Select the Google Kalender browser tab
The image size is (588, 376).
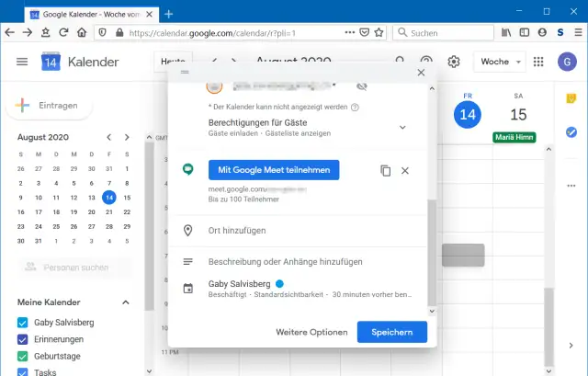pos(87,12)
